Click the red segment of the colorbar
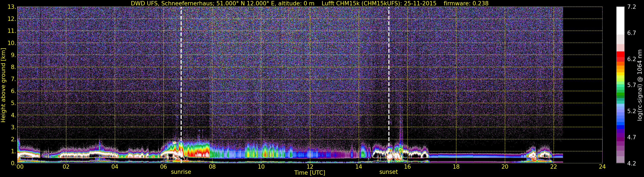Image resolution: width=644 pixels, height=177 pixels. click(x=620, y=54)
